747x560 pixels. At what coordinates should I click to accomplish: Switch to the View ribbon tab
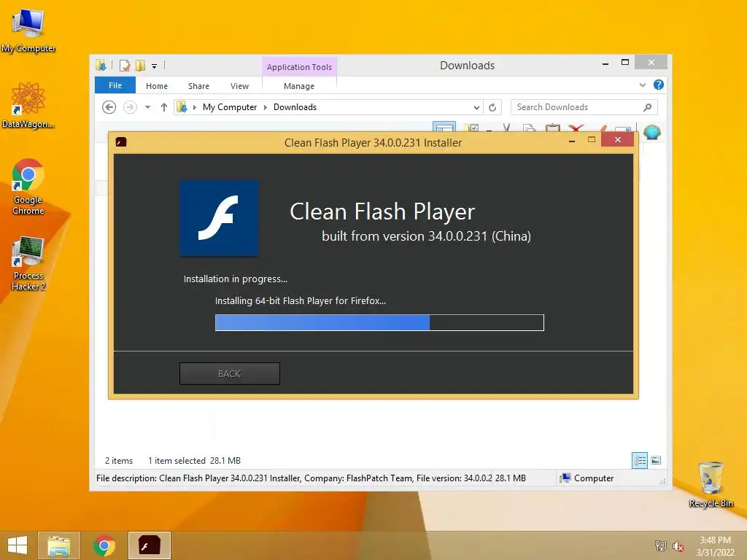(239, 86)
